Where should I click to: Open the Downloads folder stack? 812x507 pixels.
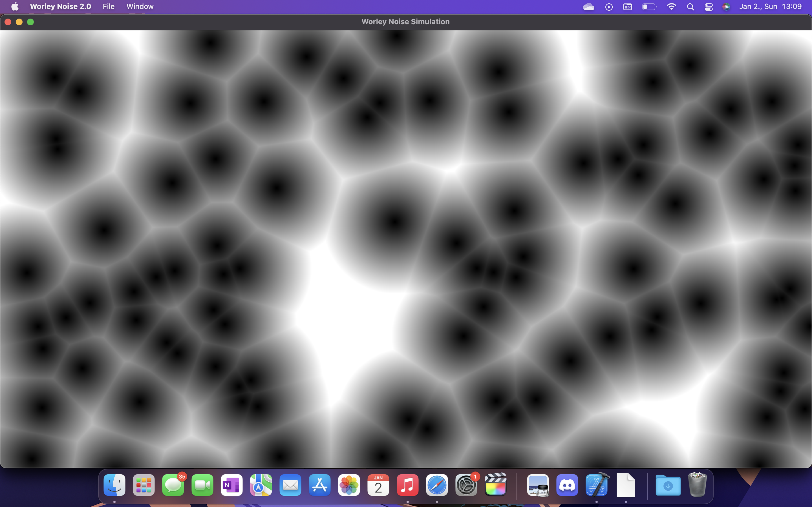tap(668, 485)
